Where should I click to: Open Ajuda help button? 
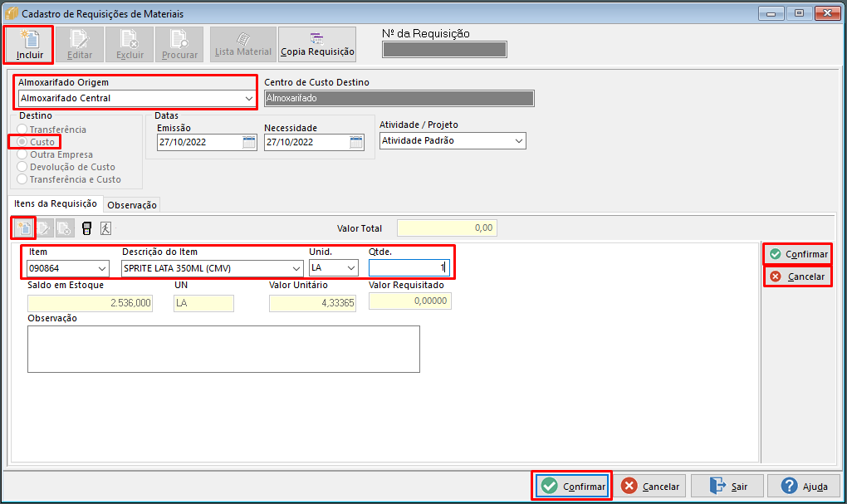tap(804, 487)
